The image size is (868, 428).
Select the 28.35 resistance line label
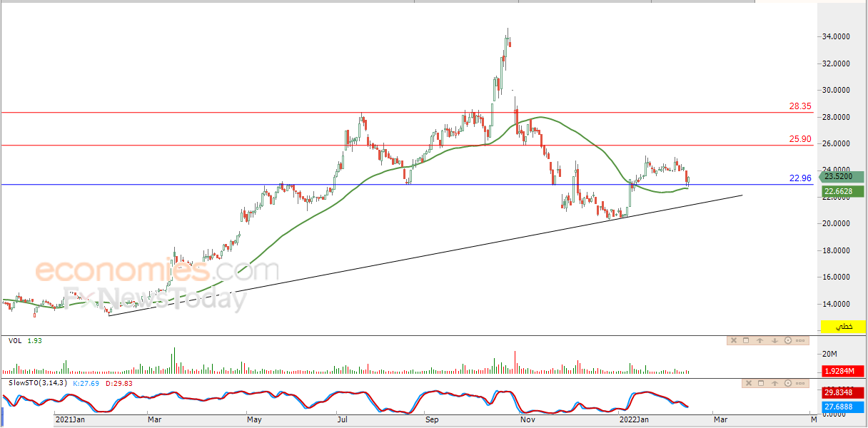tap(800, 106)
